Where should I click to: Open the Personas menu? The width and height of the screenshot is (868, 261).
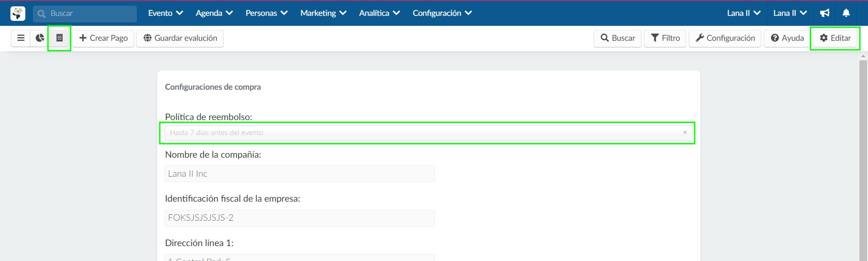[x=267, y=13]
